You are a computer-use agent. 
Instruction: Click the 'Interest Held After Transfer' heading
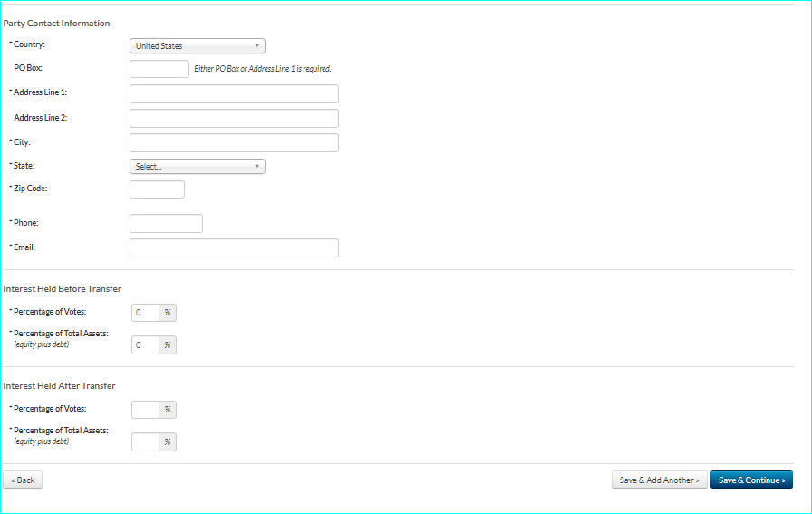point(59,385)
